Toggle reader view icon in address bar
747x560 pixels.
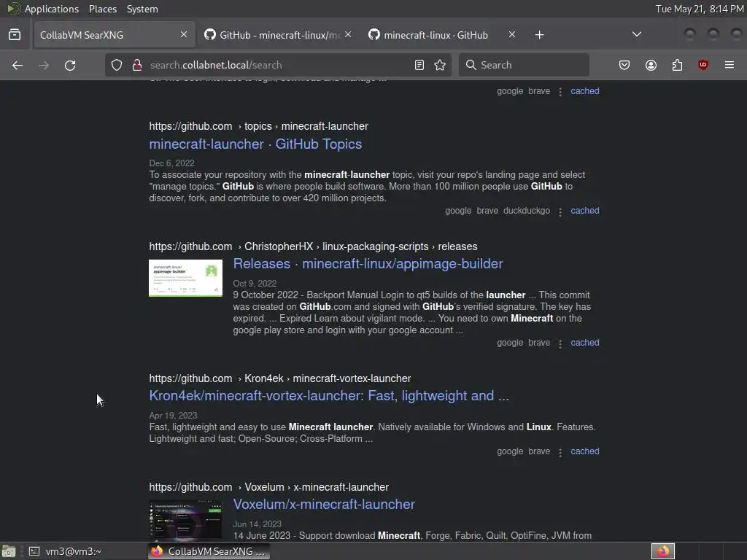[x=419, y=65]
